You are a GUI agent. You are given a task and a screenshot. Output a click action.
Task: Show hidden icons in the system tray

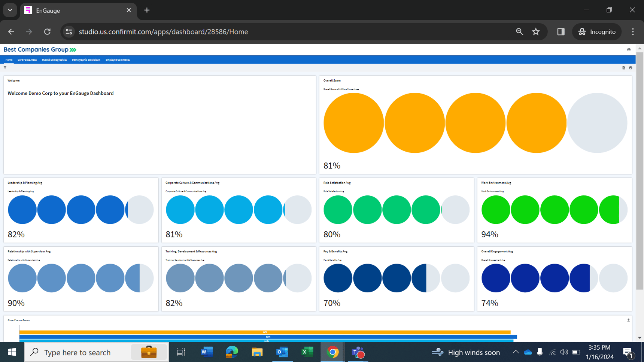pos(516,352)
